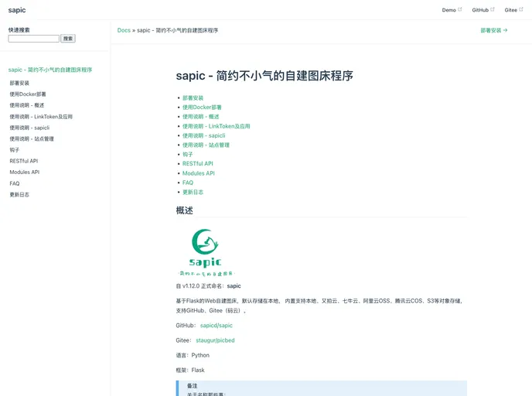Screen dimensions: 532x396
Task: Click the sapic site title in header
Action: pos(17,10)
